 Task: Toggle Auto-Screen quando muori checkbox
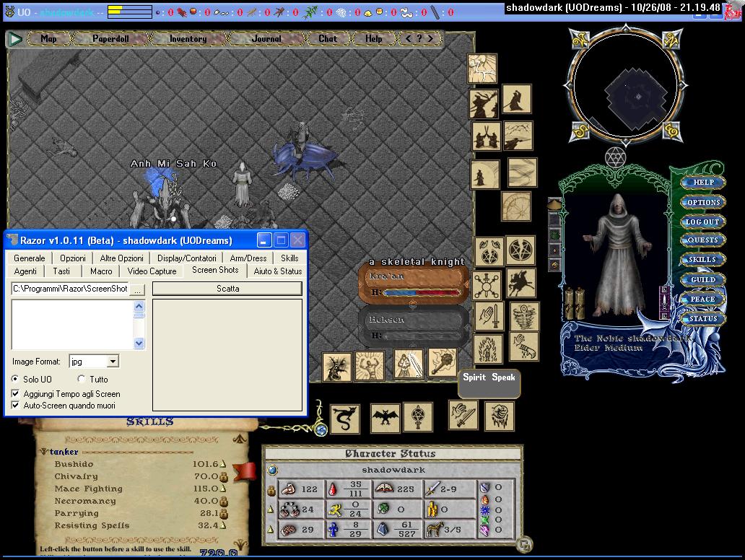pos(16,405)
